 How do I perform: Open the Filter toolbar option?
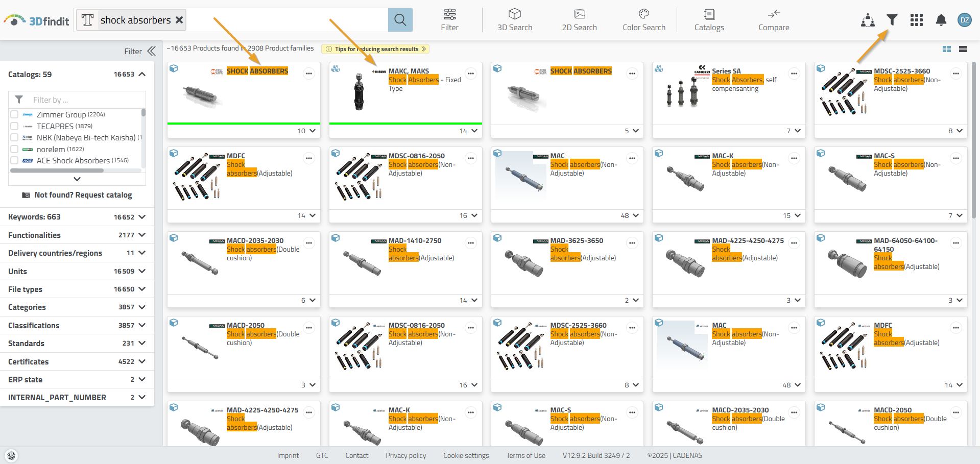[x=449, y=20]
